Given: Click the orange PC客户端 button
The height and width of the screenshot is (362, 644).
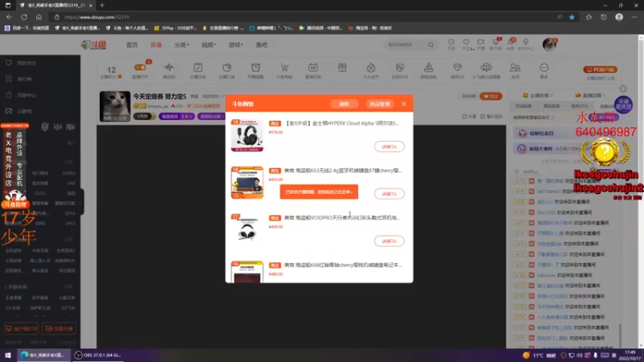Looking at the screenshot, I should (x=601, y=69).
